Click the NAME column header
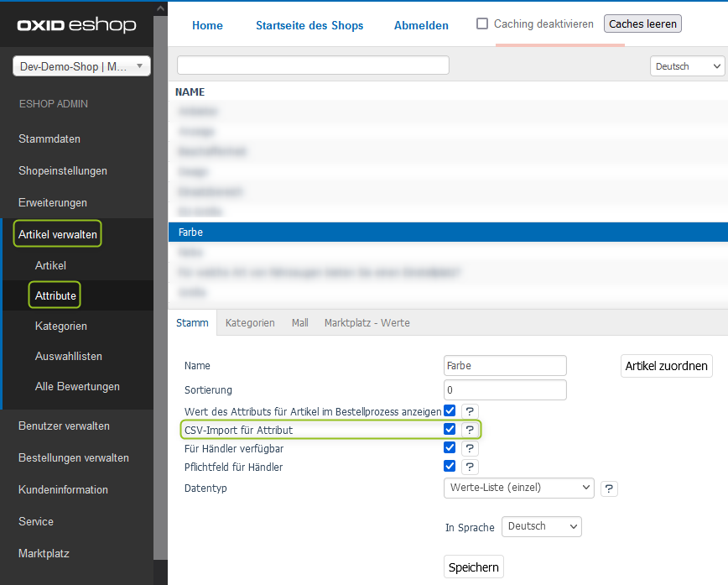728x585 pixels. [x=190, y=92]
